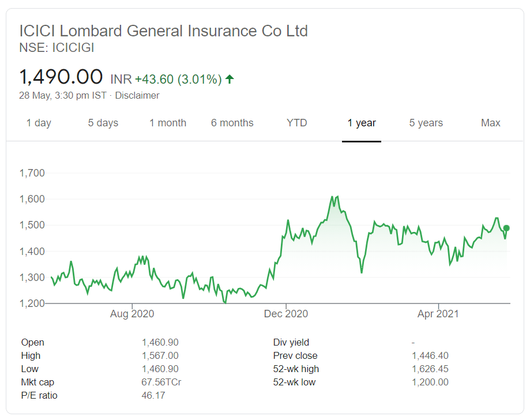Viewport: 530px width, 420px height.
Task: Click the 1 year tab
Action: coord(362,123)
